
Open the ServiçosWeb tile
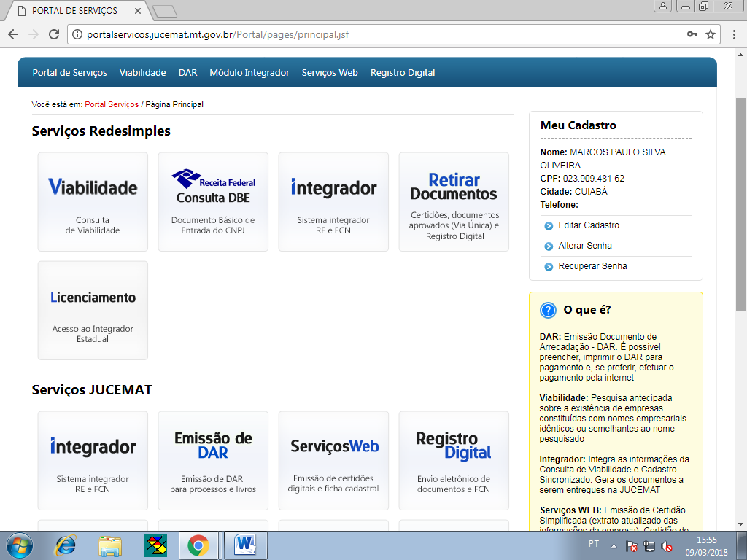[x=333, y=461]
